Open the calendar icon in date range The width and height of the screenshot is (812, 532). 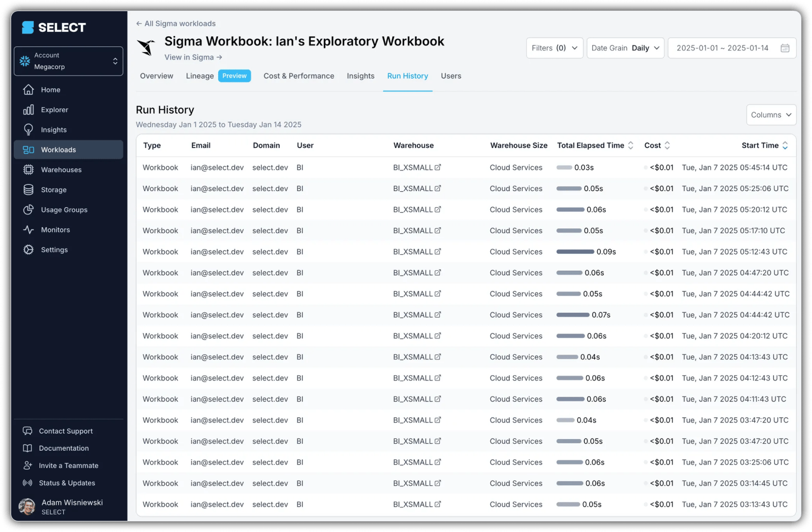[x=785, y=48]
